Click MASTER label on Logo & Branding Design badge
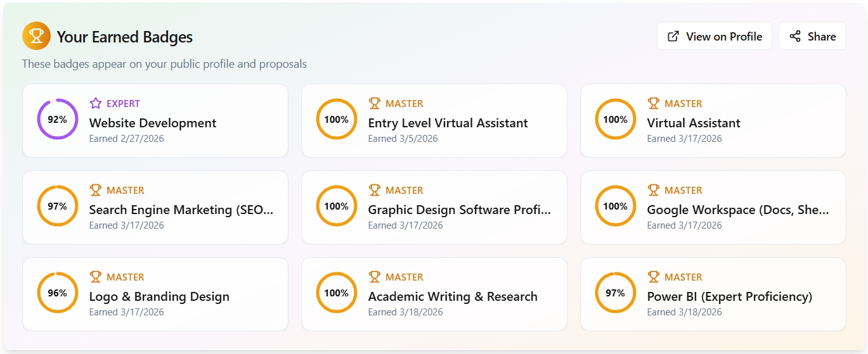 [126, 277]
